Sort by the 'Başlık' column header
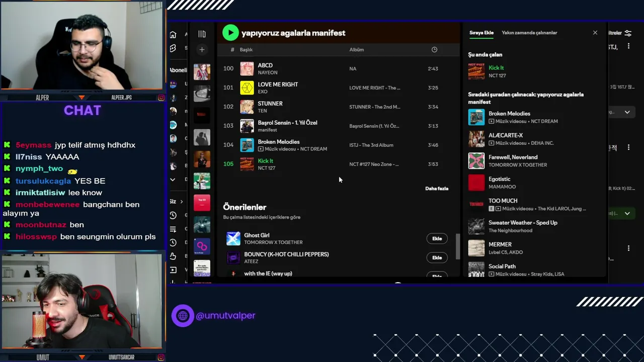The image size is (644, 362). 246,49
